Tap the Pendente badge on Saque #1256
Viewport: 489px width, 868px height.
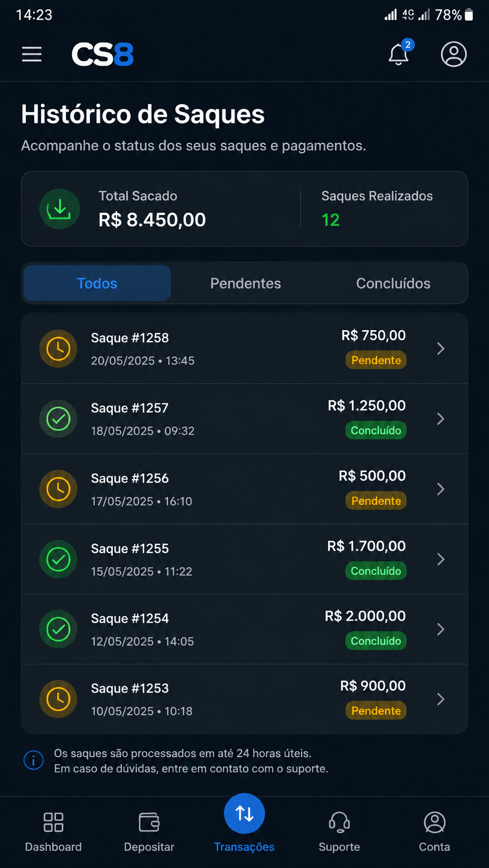click(376, 501)
